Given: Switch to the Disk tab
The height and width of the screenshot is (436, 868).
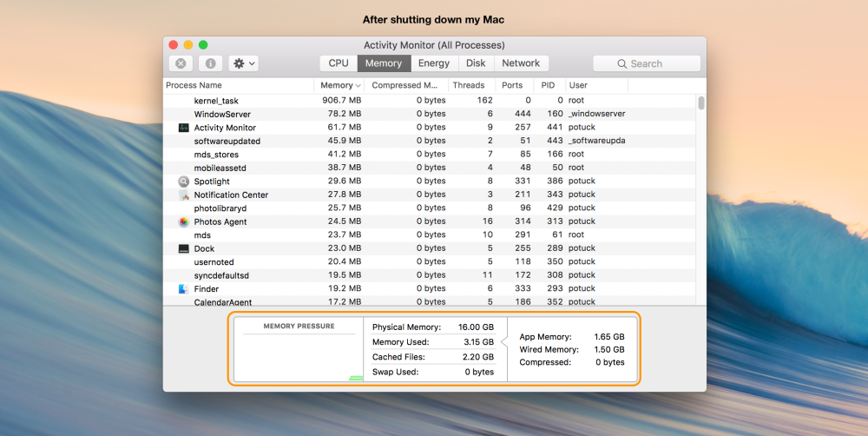Looking at the screenshot, I should 476,63.
